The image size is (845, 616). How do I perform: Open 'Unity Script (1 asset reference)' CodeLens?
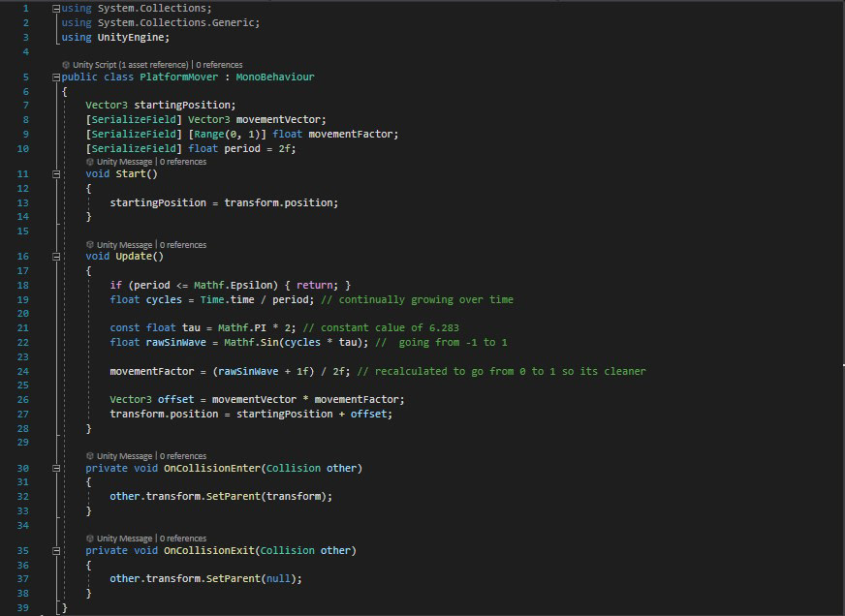pyautogui.click(x=131, y=65)
